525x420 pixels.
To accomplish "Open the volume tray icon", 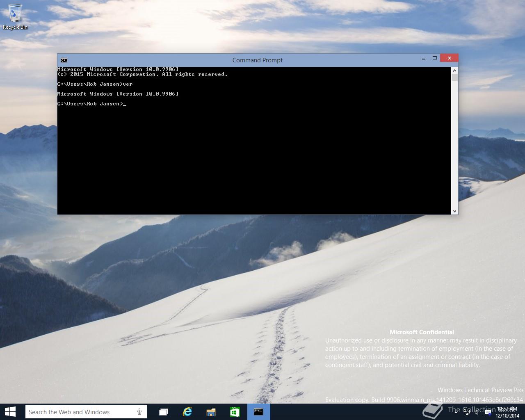I will coord(477,412).
